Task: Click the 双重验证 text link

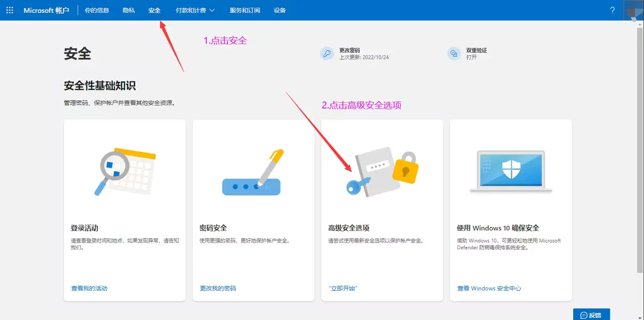Action: click(476, 51)
